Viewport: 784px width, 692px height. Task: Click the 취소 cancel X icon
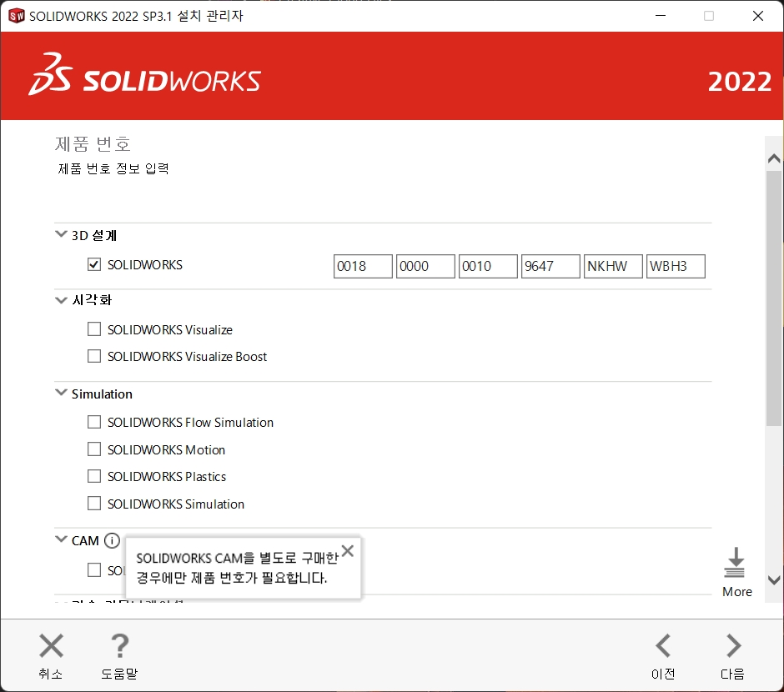click(51, 645)
